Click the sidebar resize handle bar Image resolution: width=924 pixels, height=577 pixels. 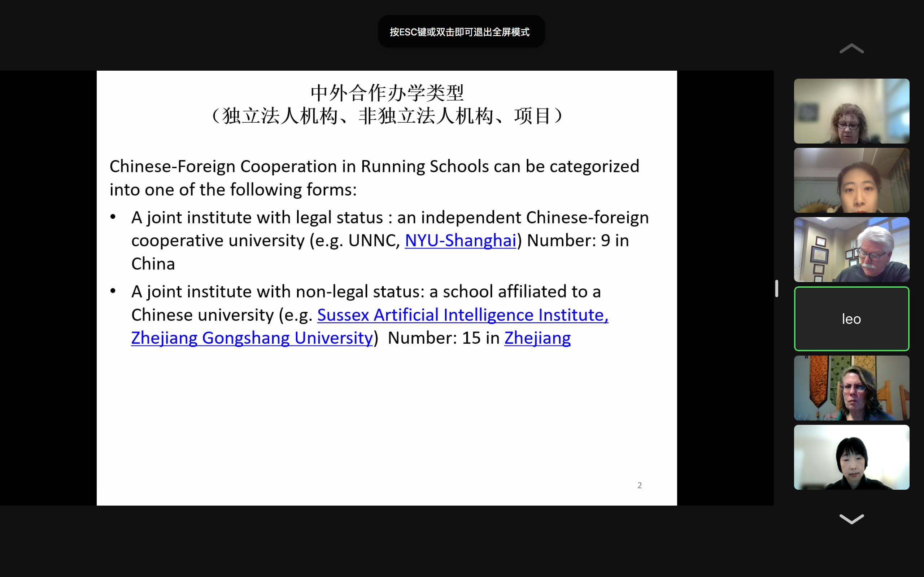click(x=776, y=288)
